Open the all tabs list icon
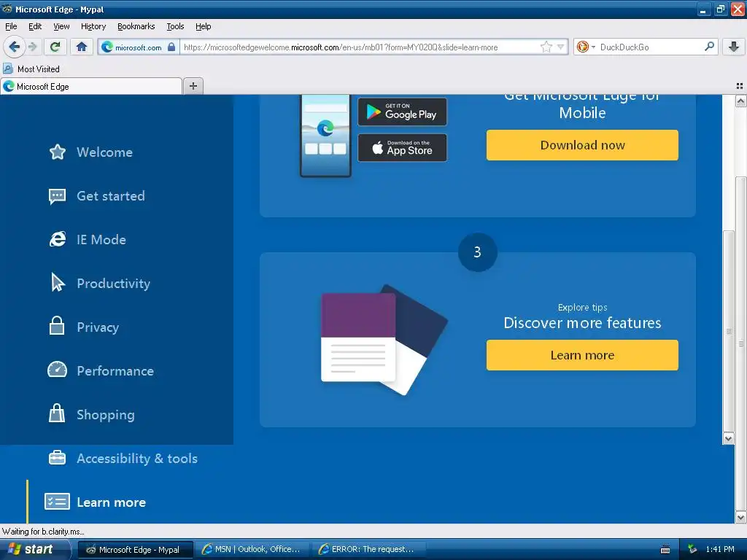 tap(740, 86)
